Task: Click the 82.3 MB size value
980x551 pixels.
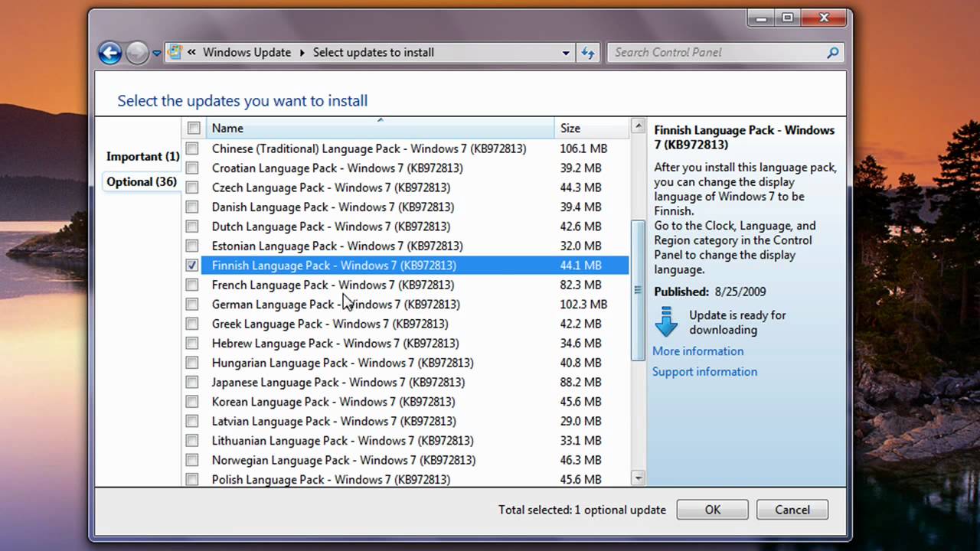Action: click(x=580, y=285)
